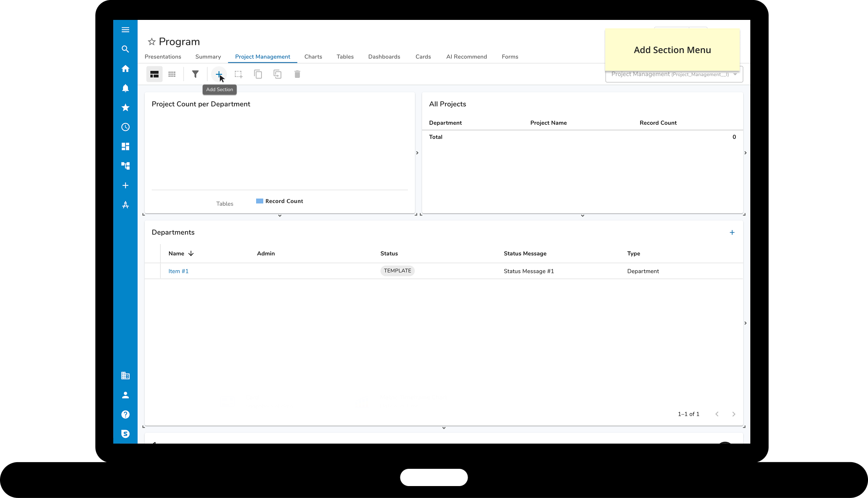Click the duplicate section icon
This screenshot has width=868, height=498.
[x=277, y=74]
